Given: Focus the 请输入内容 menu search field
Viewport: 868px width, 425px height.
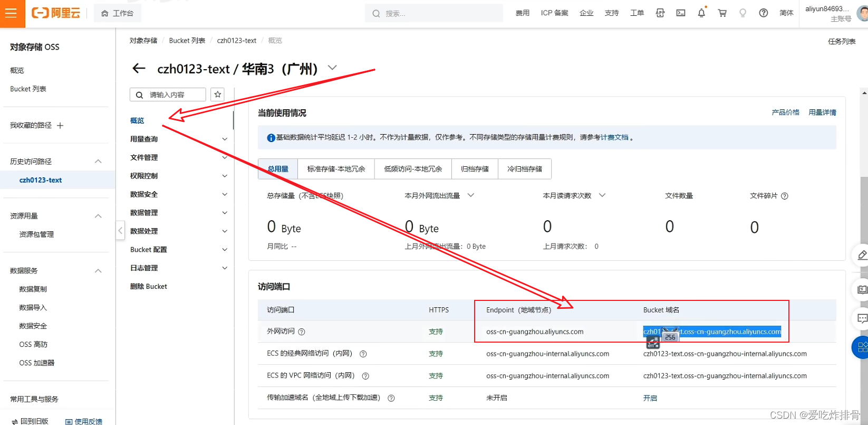Looking at the screenshot, I should click(168, 95).
